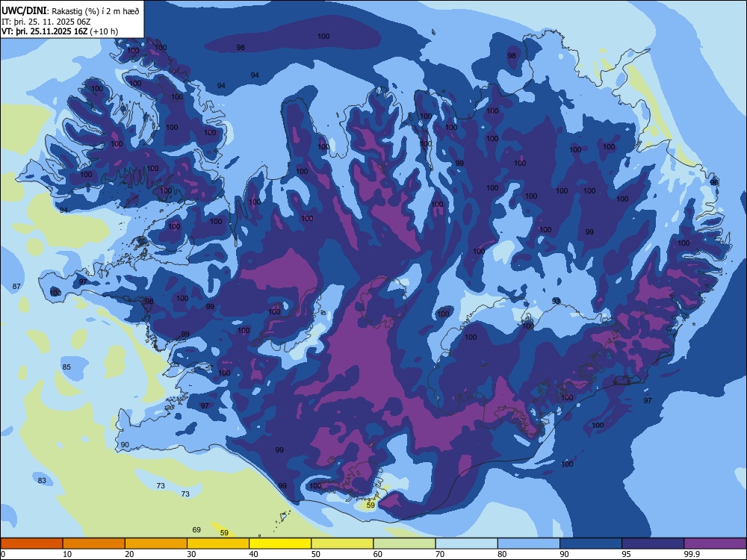Click the "80" legend scale label

[x=502, y=554]
